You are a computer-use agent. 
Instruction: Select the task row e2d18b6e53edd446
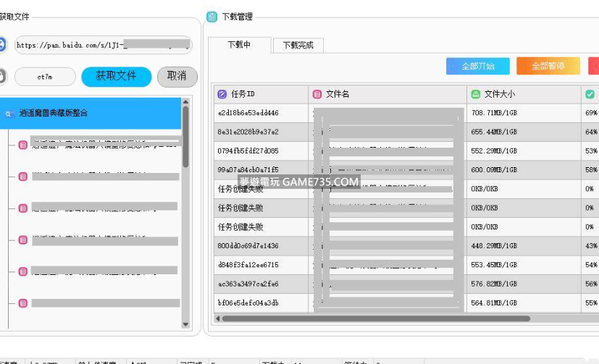(248, 113)
